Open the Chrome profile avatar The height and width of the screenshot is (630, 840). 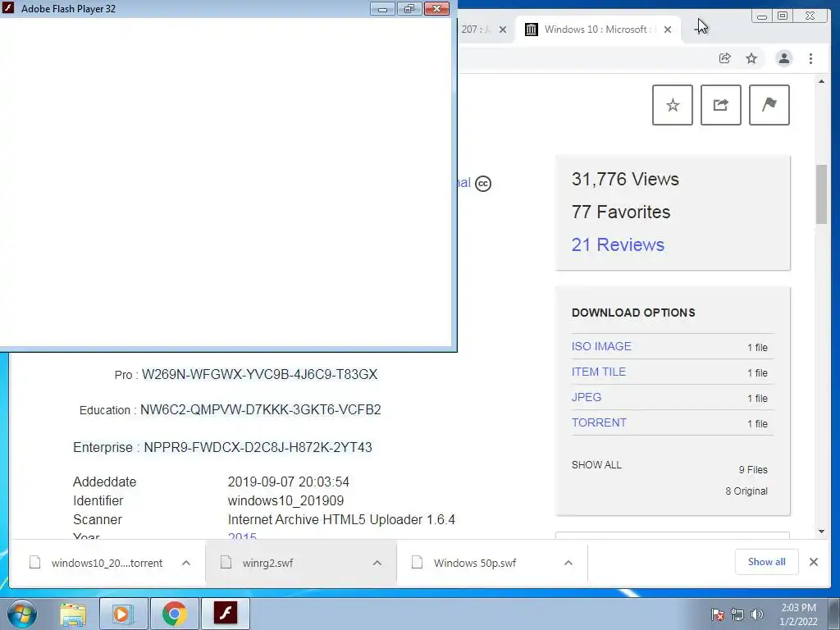click(783, 58)
